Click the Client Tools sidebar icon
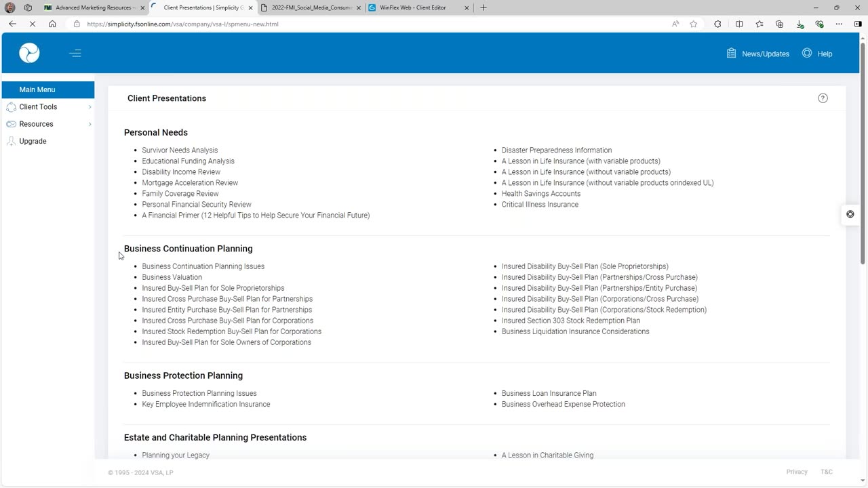Viewport: 868px width, 488px height. point(11,106)
